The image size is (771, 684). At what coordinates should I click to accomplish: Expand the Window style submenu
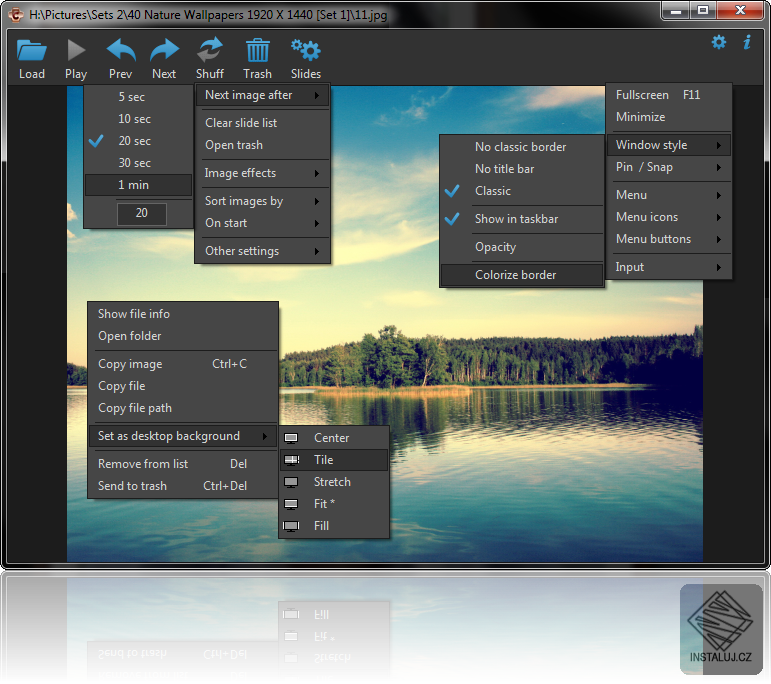point(669,145)
